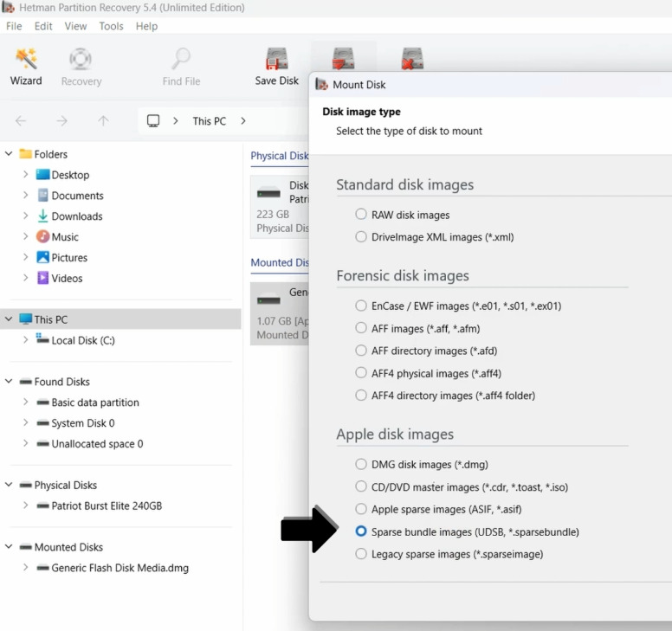Select RAW disk images option

(x=361, y=214)
